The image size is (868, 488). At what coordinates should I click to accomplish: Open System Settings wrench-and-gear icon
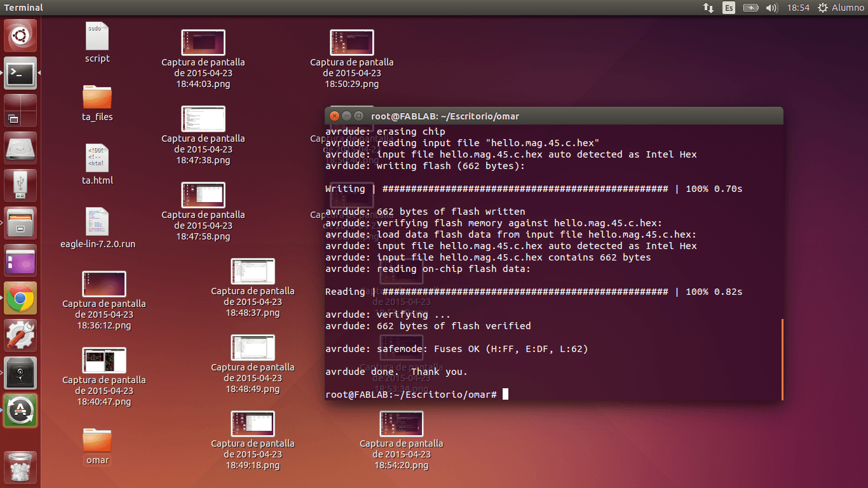point(20,335)
